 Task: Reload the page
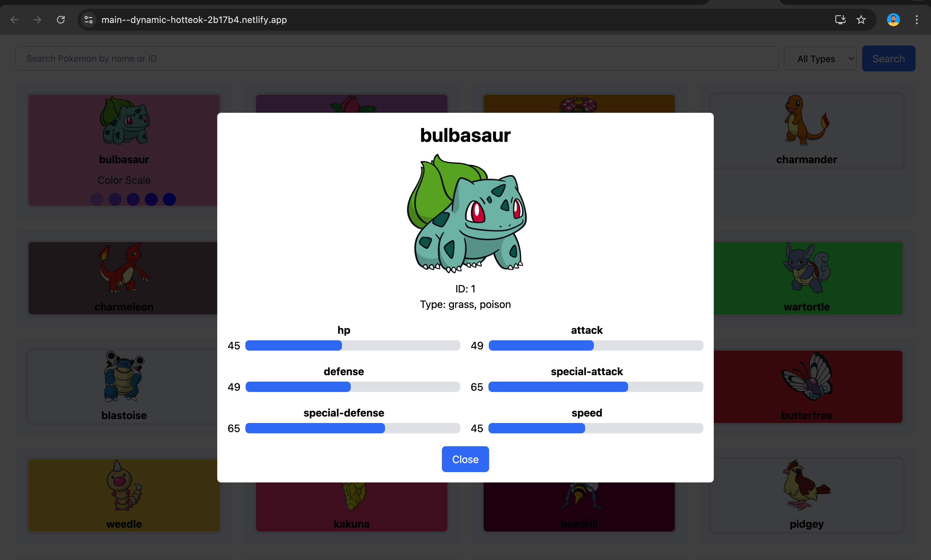pos(61,20)
